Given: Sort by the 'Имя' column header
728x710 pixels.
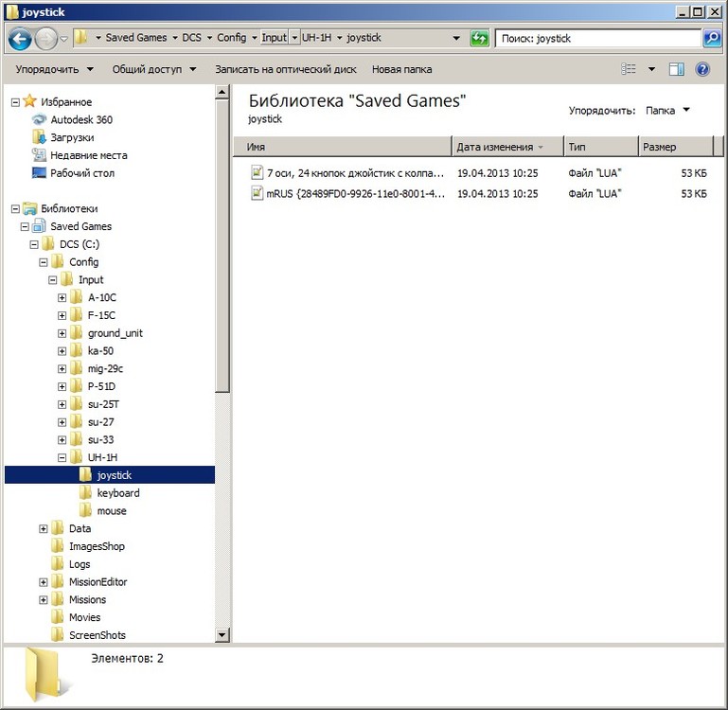Looking at the screenshot, I should tap(343, 147).
